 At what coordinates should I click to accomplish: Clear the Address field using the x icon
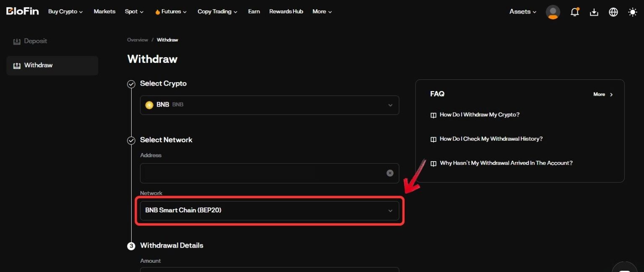pyautogui.click(x=390, y=173)
